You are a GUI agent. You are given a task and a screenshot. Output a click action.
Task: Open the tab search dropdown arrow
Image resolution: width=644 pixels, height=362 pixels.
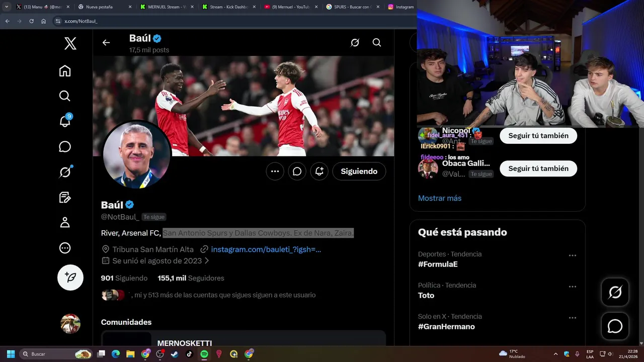(7, 7)
